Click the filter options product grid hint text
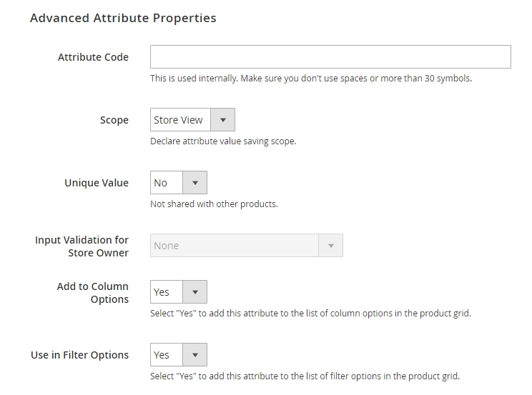532x395 pixels. [305, 376]
